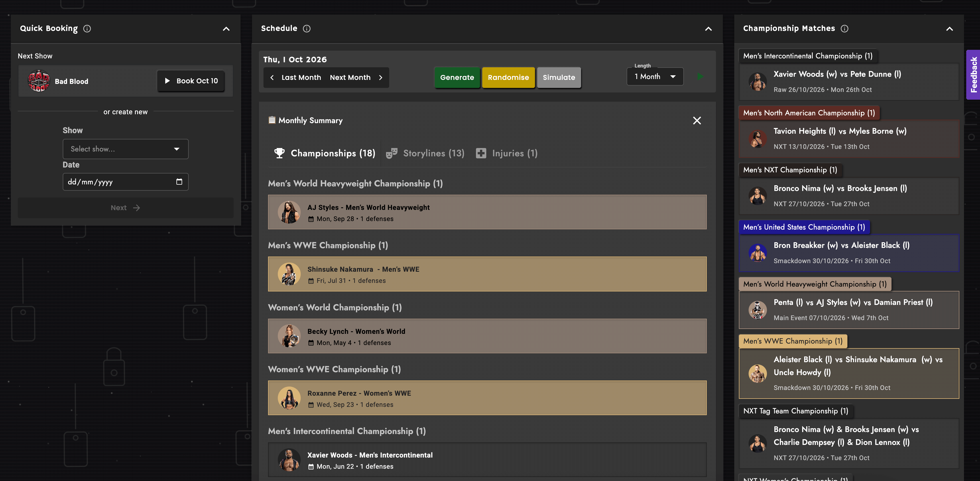Click the Bad Blood show logo

39,81
